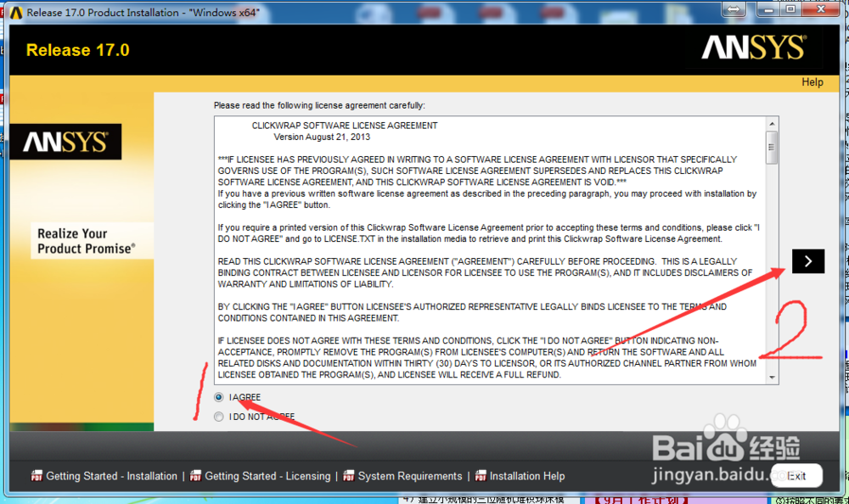Open Installation Help PDF link
This screenshot has height=504, width=849.
tap(527, 476)
